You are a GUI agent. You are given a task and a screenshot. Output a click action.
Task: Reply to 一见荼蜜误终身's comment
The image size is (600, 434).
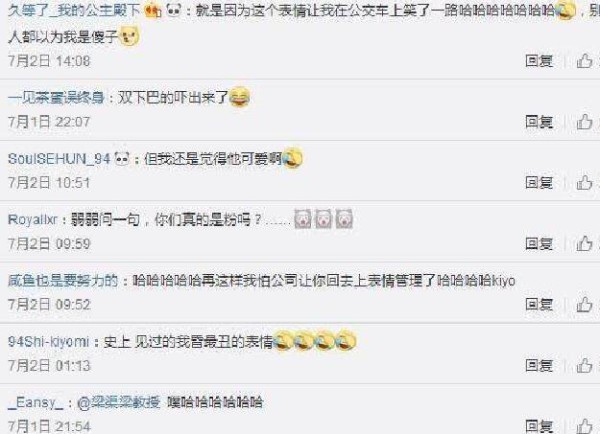coord(539,122)
